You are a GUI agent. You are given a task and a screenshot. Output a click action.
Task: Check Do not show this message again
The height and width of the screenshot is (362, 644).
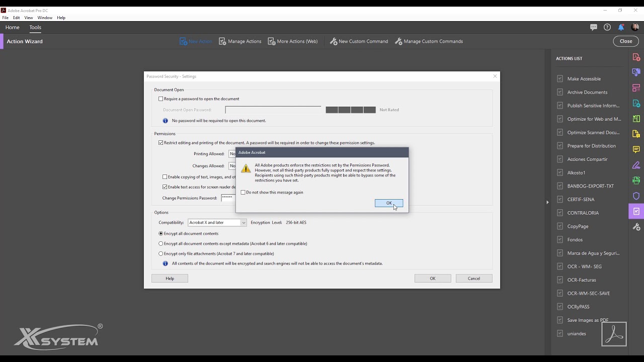pyautogui.click(x=243, y=193)
